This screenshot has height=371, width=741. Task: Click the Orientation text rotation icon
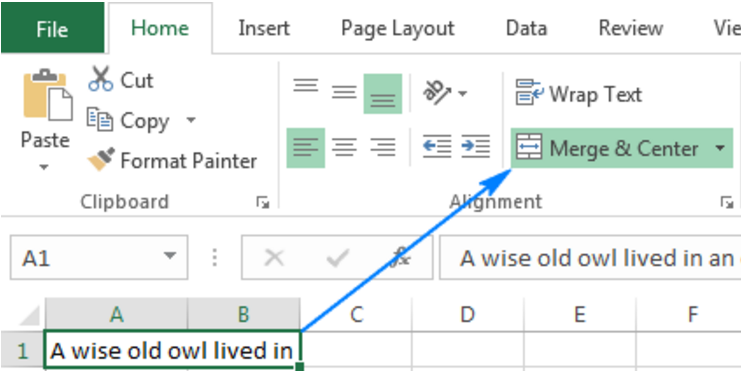[438, 93]
